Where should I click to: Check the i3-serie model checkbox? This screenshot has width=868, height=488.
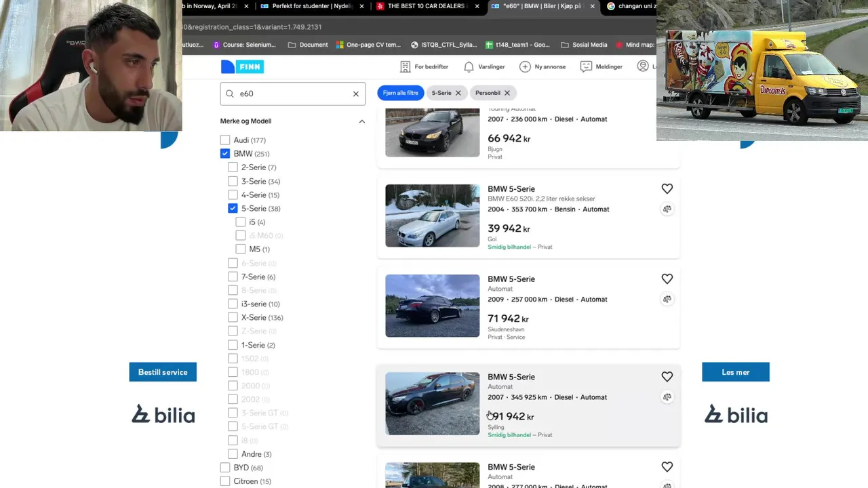pos(233,304)
